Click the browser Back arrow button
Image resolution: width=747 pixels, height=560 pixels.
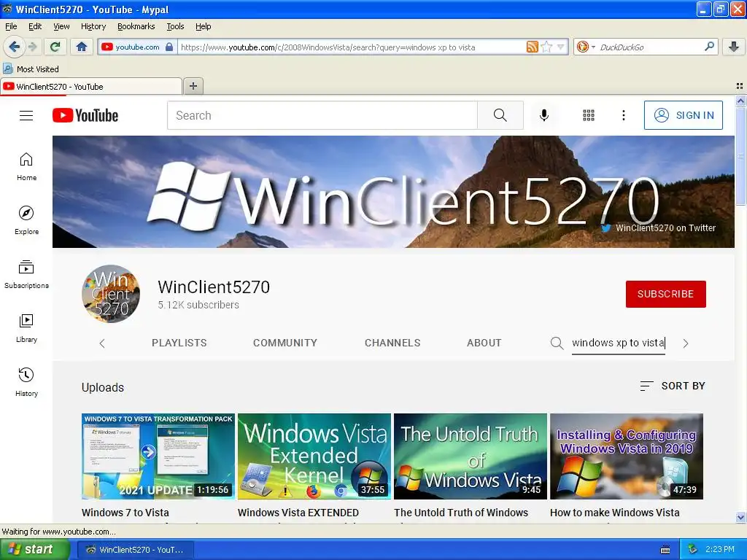pyautogui.click(x=14, y=47)
